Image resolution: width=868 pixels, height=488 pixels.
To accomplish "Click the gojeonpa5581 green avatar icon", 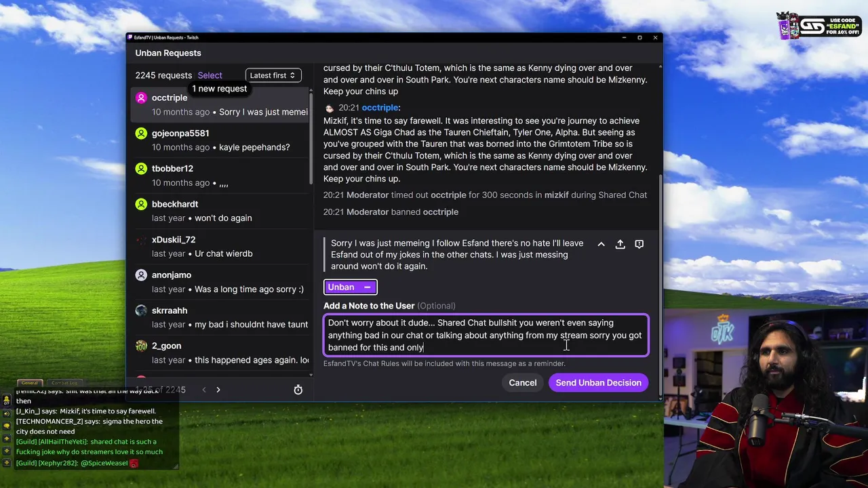I will [x=141, y=134].
